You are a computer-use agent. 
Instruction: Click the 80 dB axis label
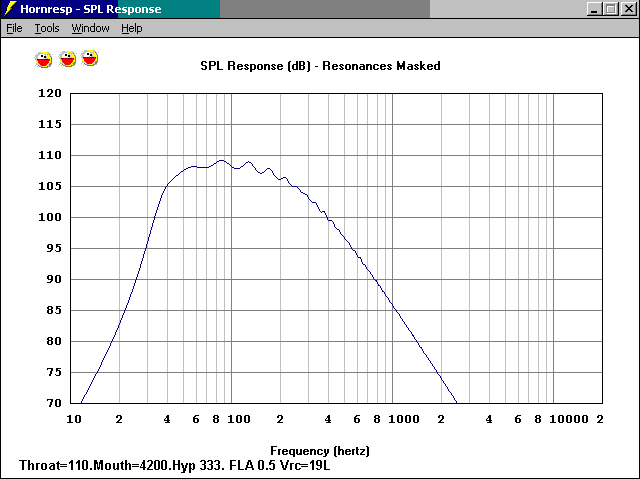pyautogui.click(x=53, y=342)
